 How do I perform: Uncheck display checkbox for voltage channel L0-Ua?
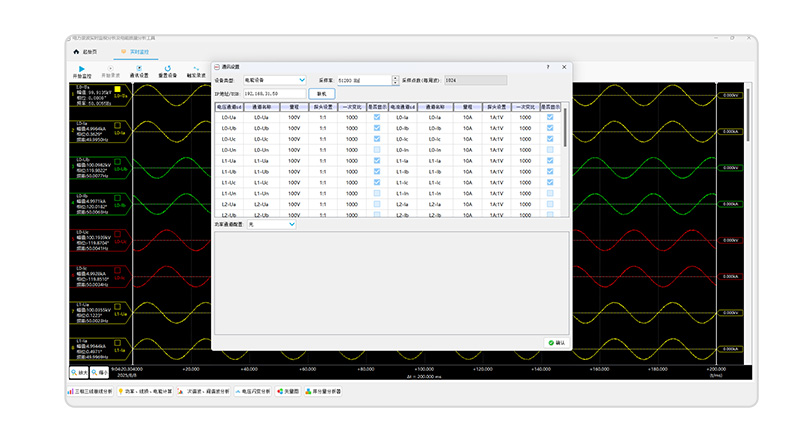tap(377, 117)
